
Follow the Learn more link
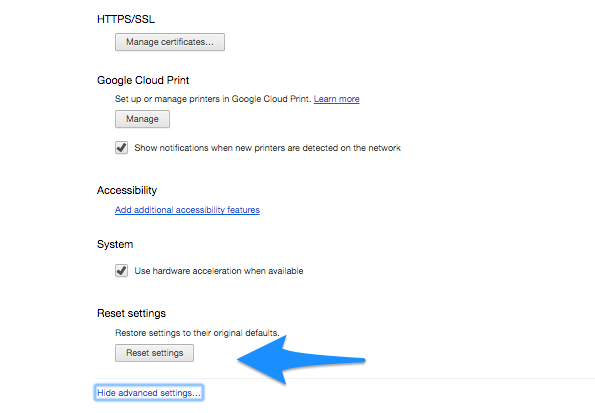[337, 99]
